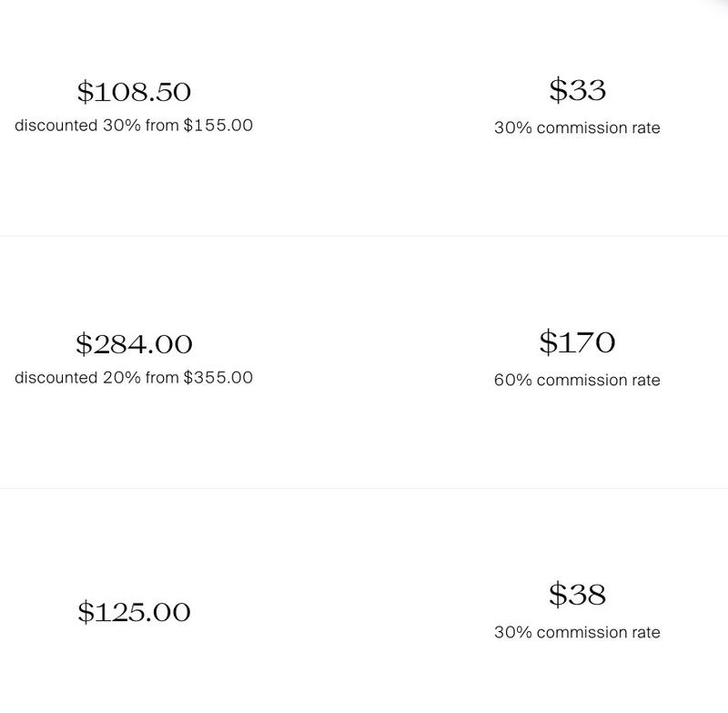This screenshot has height=713, width=728.
Task: Click the original price $355.00
Action: (218, 378)
